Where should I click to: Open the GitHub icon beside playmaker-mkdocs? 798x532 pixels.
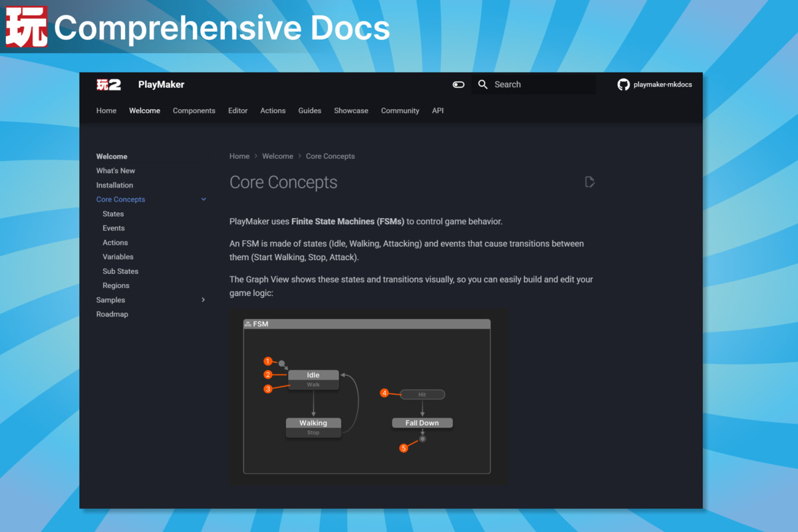pyautogui.click(x=623, y=84)
